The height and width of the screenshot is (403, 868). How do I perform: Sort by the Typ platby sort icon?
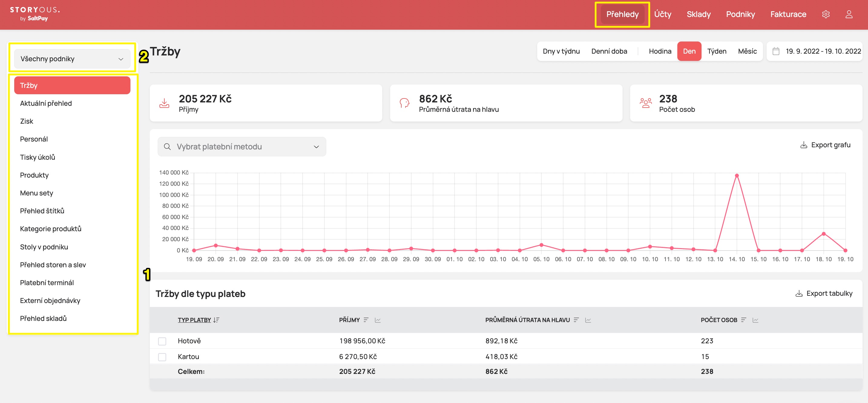[216, 320]
